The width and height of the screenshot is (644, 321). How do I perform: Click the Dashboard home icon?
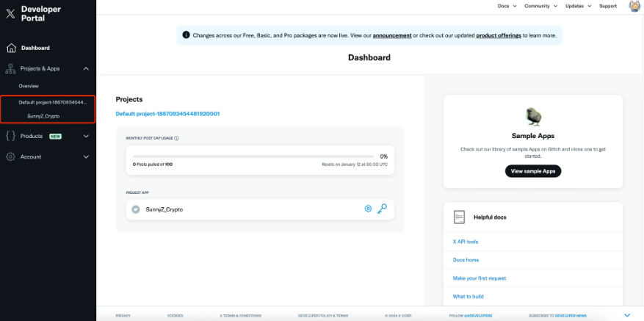(x=11, y=48)
